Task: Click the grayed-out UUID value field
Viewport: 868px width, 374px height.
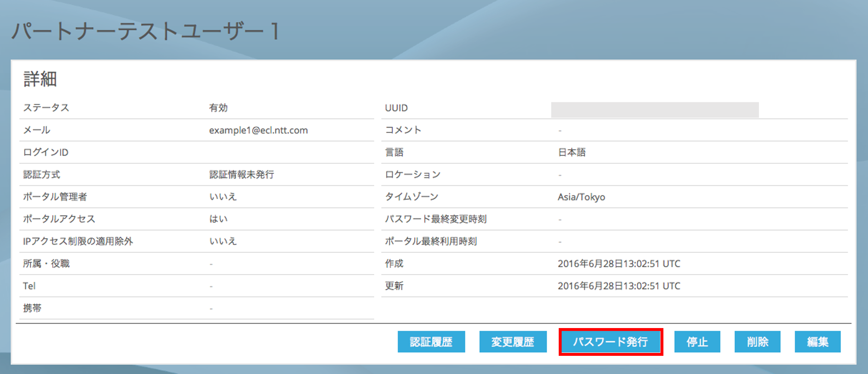Action: 655,110
